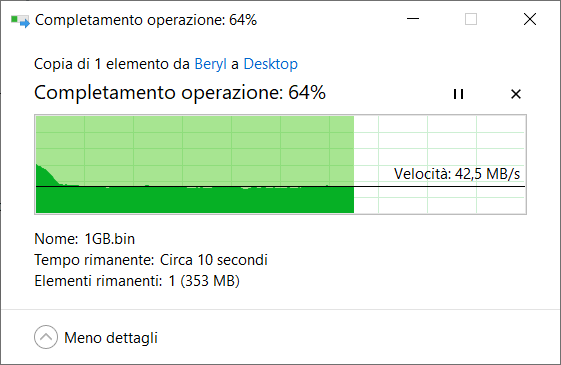Minimize the copy dialog window
Image resolution: width=561 pixels, height=365 pixels.
(413, 19)
